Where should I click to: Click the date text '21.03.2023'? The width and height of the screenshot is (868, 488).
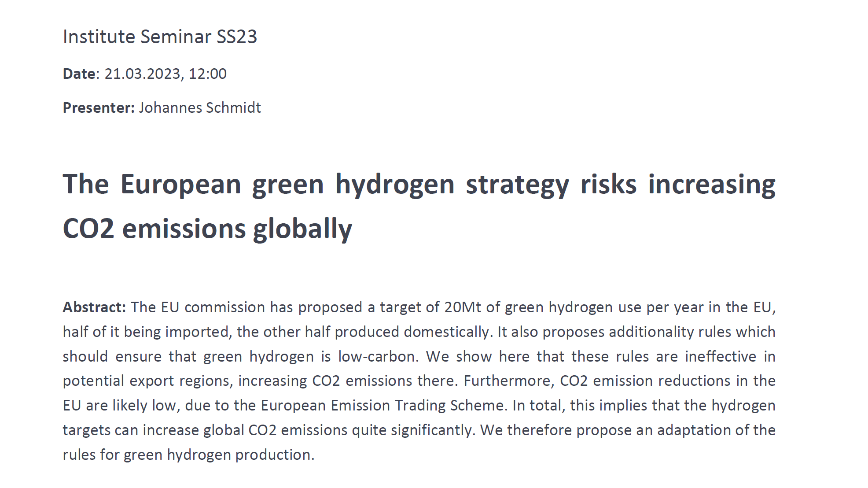[142, 74]
